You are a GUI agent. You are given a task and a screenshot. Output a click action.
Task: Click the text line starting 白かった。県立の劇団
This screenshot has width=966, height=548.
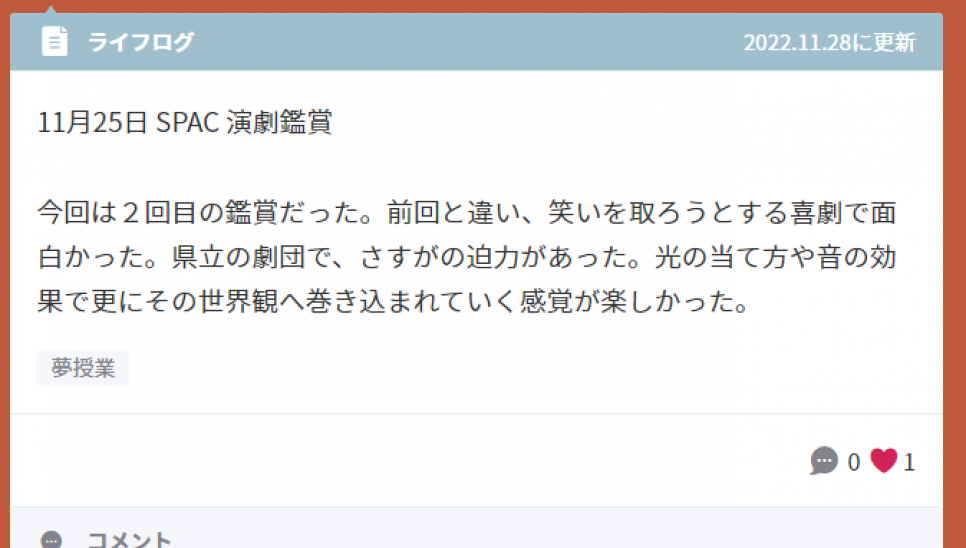pos(467,257)
